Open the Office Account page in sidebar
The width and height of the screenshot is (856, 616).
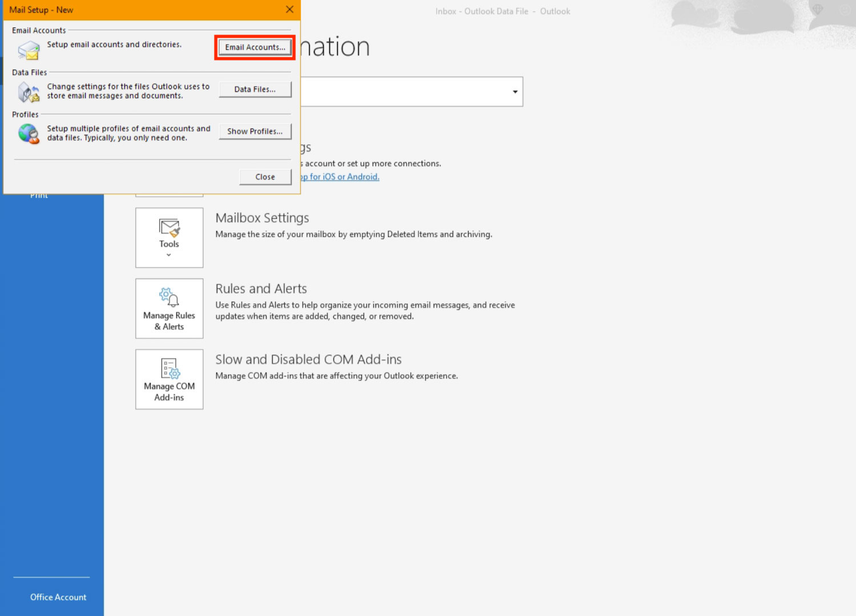tap(58, 597)
